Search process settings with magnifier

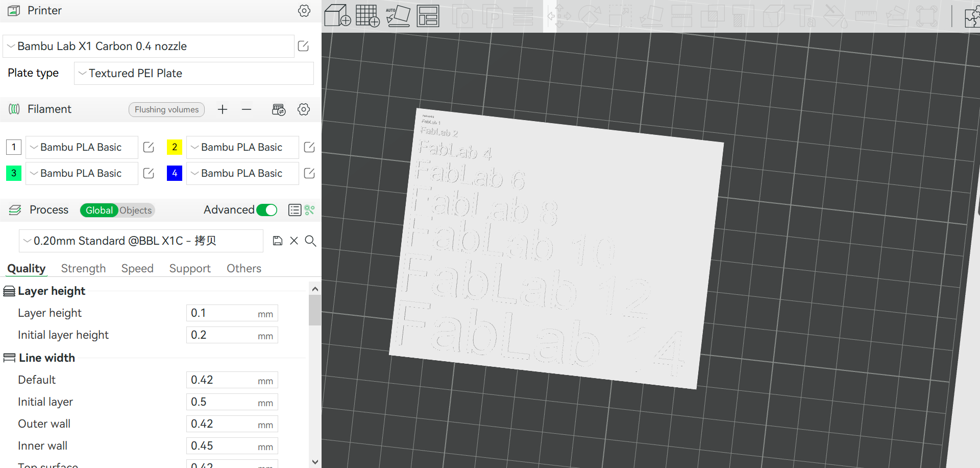(310, 241)
